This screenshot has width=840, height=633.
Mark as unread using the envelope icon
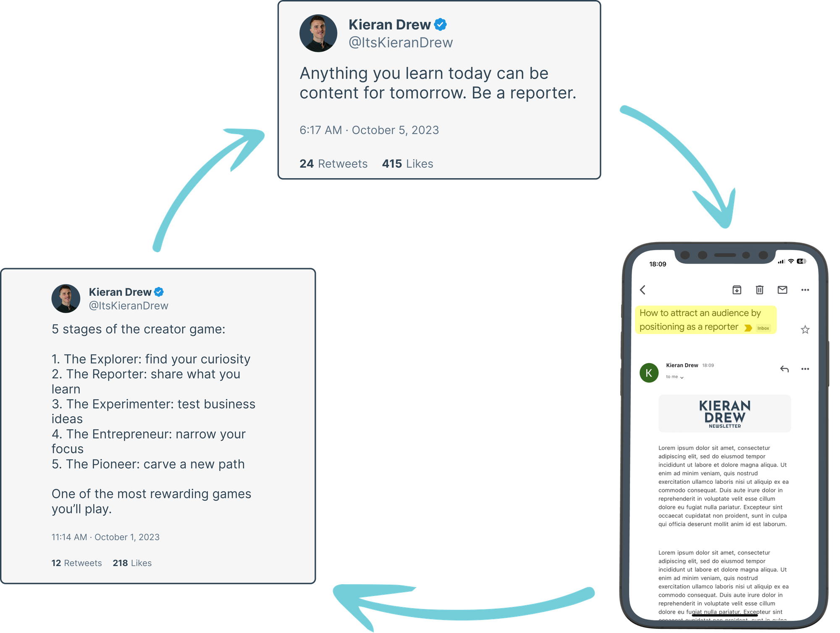point(782,290)
